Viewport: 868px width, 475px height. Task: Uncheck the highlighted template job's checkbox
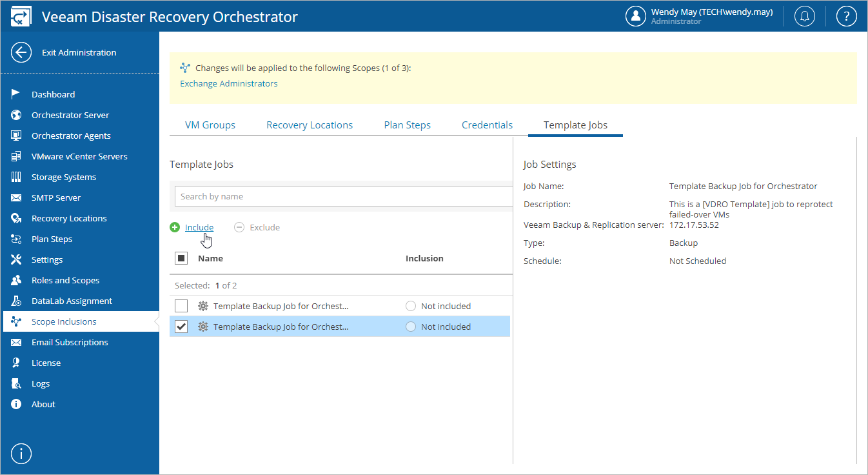(181, 327)
